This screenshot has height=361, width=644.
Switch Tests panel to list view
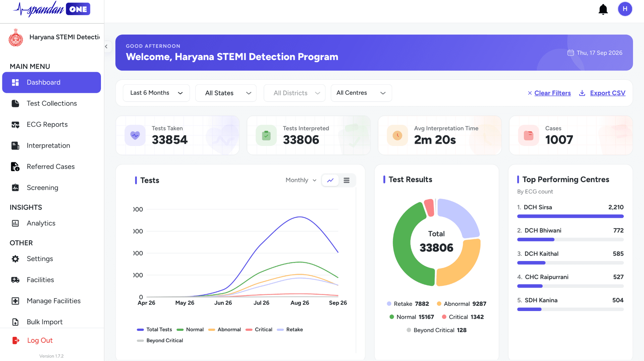click(x=346, y=180)
